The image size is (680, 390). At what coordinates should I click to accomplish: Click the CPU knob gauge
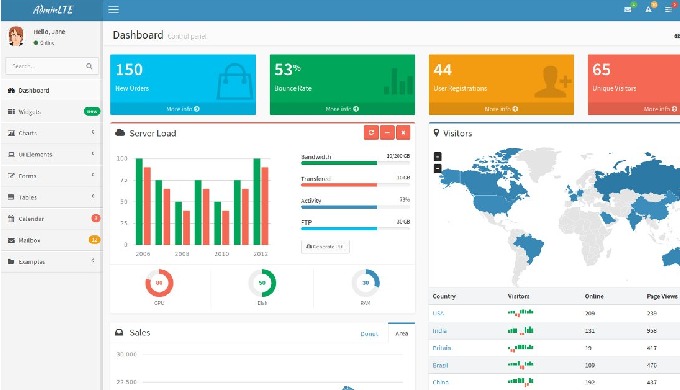pyautogui.click(x=159, y=283)
